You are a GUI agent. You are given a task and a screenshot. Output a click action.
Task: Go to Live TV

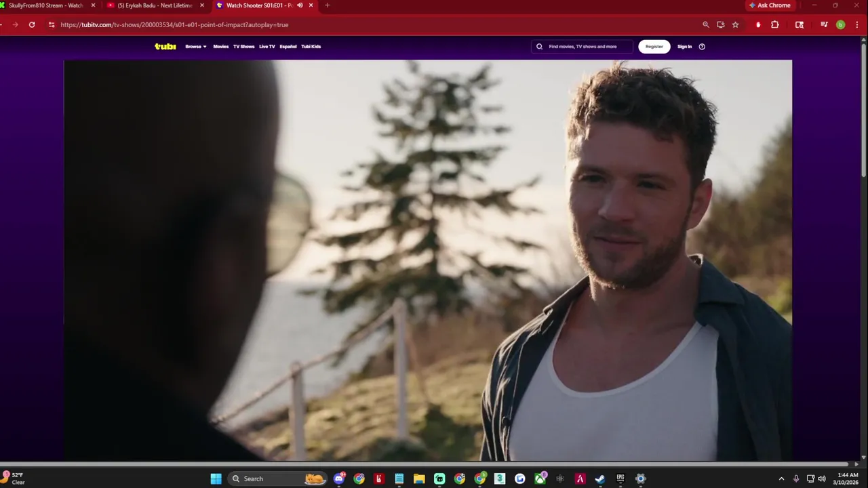coord(267,47)
